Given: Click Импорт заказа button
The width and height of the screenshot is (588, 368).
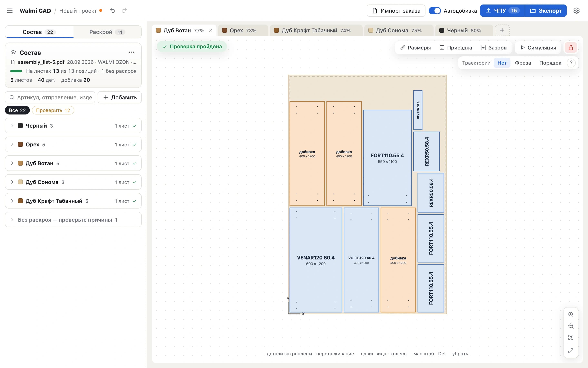Looking at the screenshot, I should pos(396,11).
